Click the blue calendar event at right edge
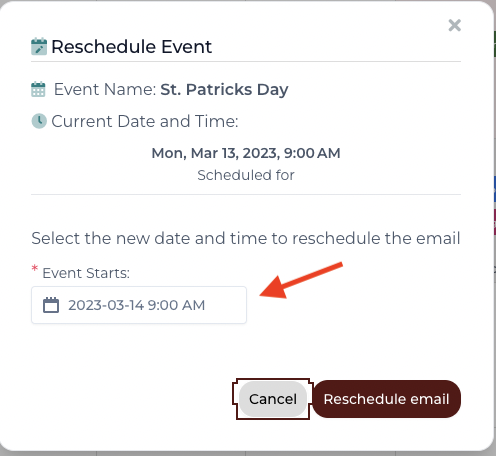The width and height of the screenshot is (496, 456). pos(494,189)
